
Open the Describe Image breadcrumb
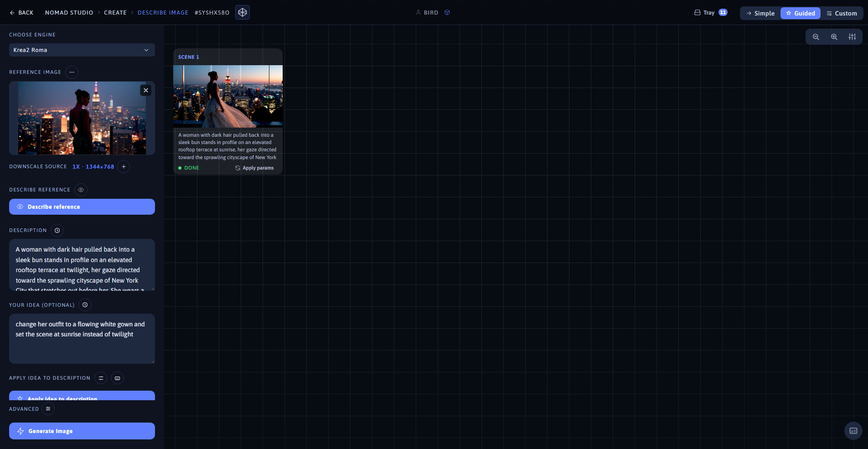pos(163,13)
